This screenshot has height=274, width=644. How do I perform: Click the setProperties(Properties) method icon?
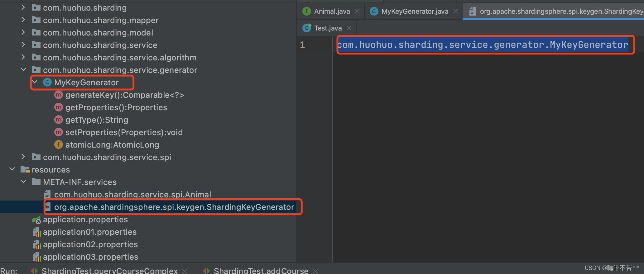pyautogui.click(x=59, y=132)
